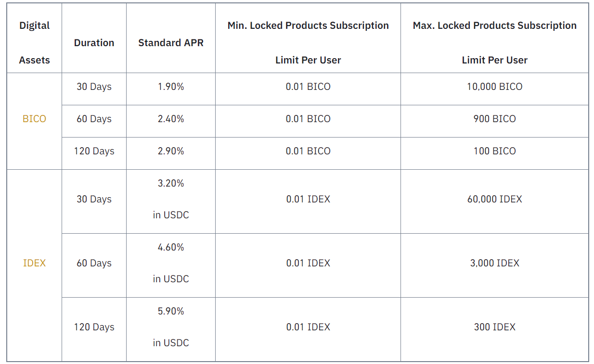This screenshot has height=364, width=594.
Task: Click the Standard APR column header
Action: pyautogui.click(x=170, y=43)
